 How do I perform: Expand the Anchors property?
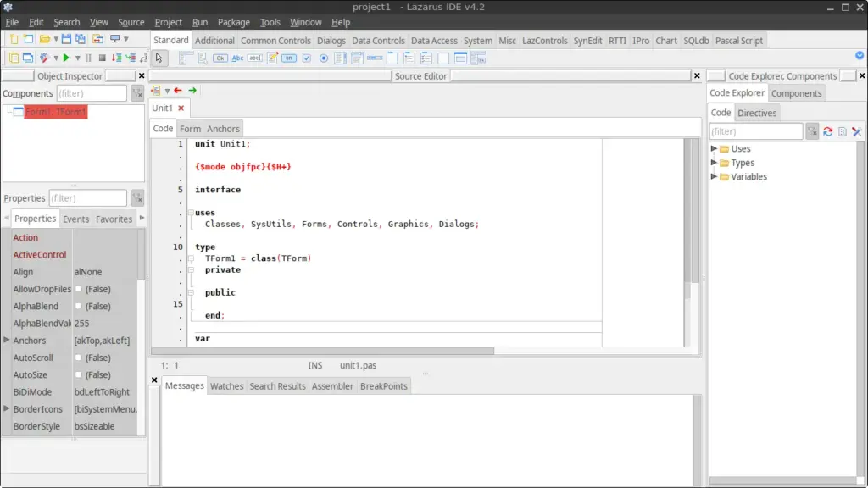(7, 340)
